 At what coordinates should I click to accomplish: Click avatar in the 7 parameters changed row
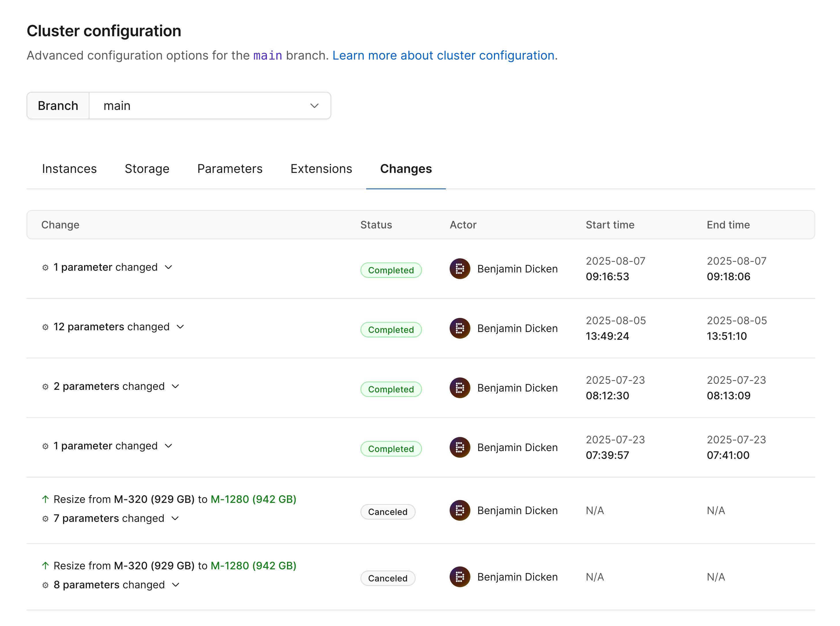[x=460, y=510]
